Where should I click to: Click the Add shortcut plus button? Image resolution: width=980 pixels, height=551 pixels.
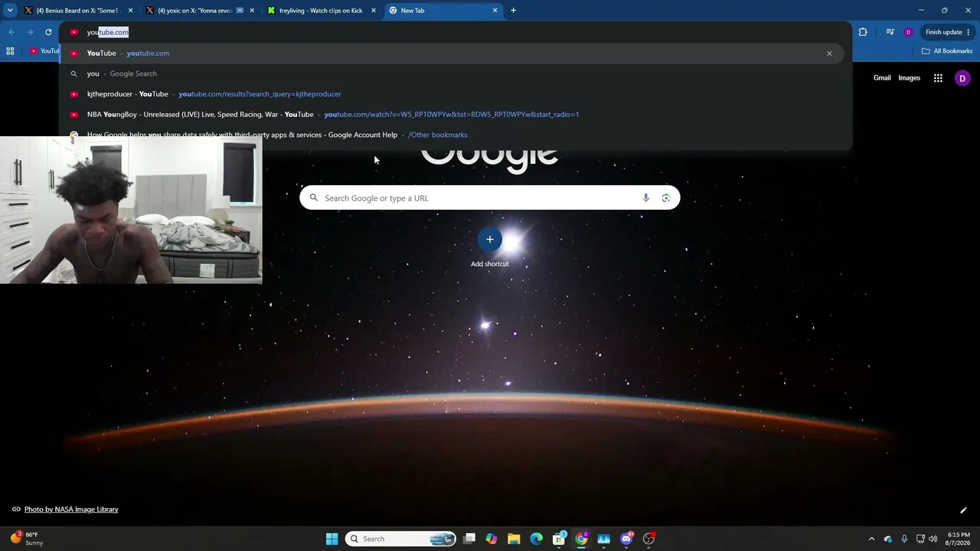point(490,240)
